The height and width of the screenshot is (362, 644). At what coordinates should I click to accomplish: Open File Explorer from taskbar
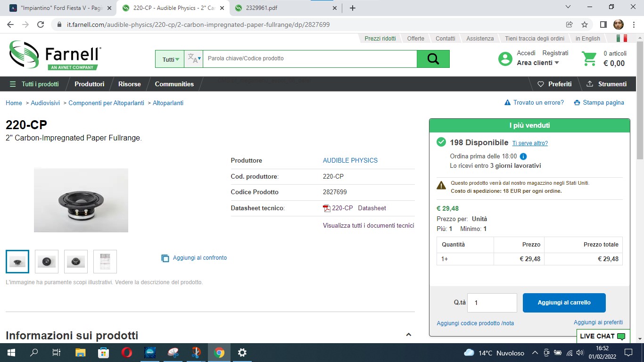(x=81, y=353)
